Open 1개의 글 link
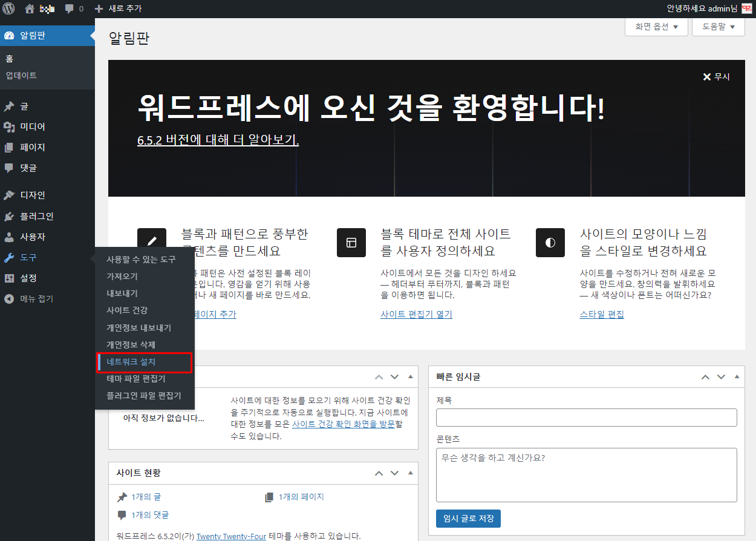This screenshot has width=756, height=541. 146,497
